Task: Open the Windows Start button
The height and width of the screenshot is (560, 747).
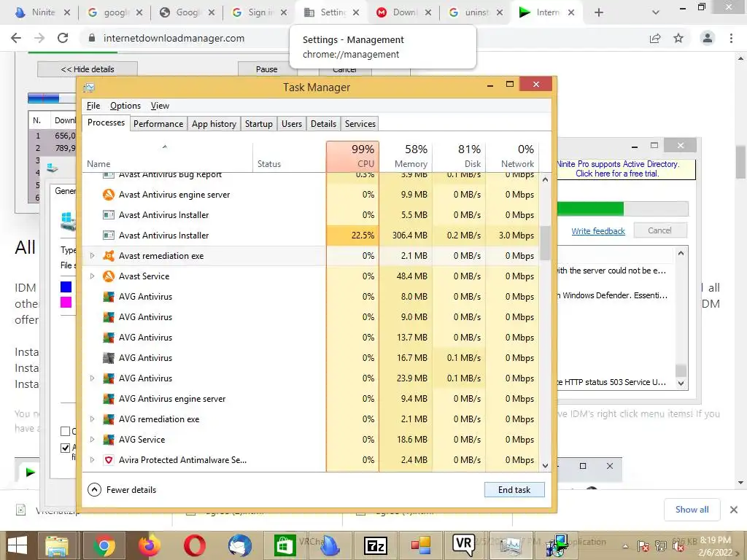Action: (x=18, y=545)
